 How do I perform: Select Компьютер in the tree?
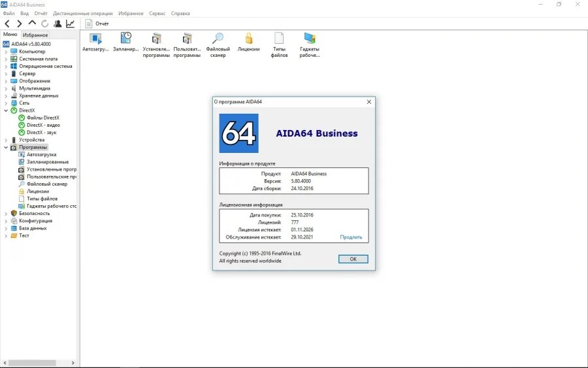(x=32, y=52)
